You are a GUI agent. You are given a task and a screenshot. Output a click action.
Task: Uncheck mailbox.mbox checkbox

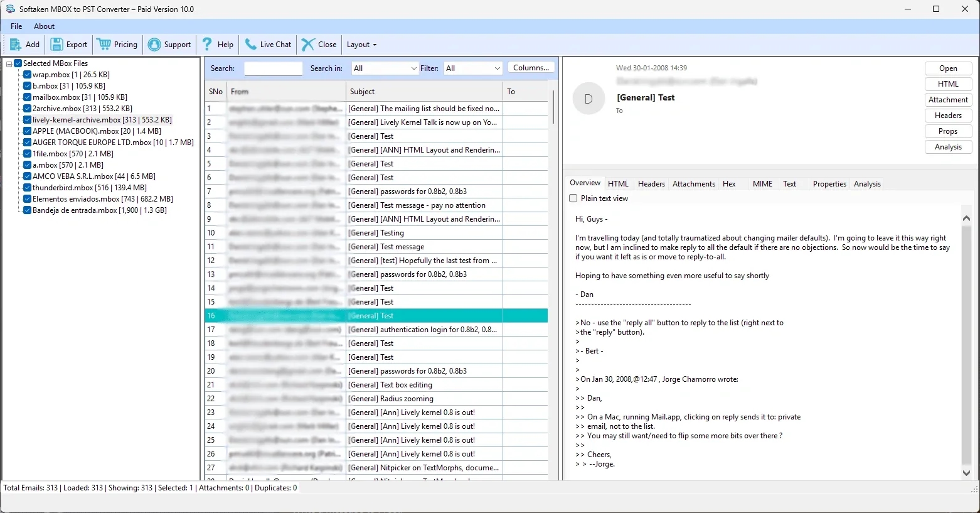(x=28, y=97)
